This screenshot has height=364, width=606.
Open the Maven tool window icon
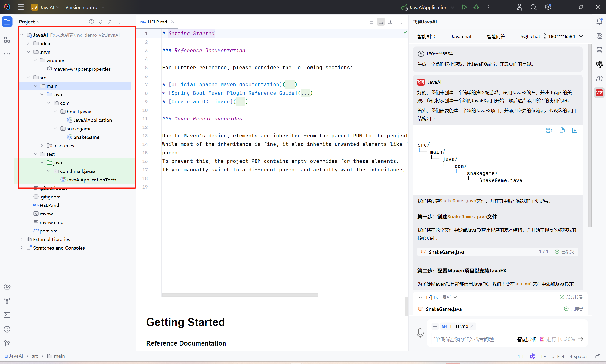tap(599, 79)
